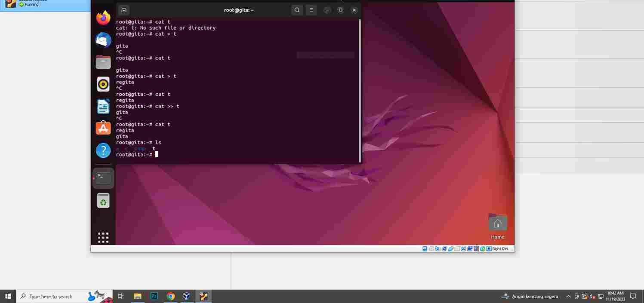Image resolution: width=644 pixels, height=303 pixels.
Task: Click the terminal search magnifier button
Action: (297, 10)
